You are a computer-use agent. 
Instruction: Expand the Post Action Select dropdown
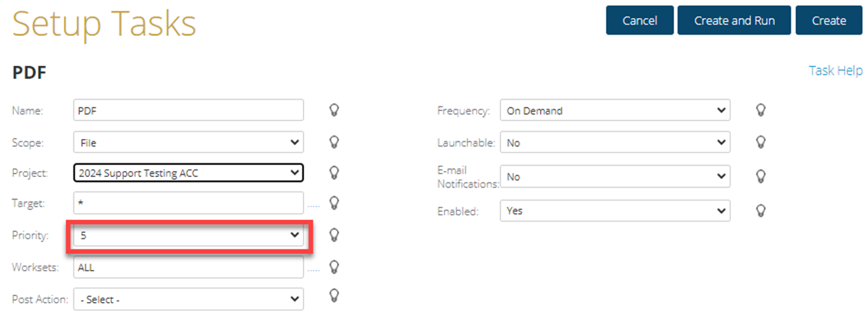tap(188, 299)
